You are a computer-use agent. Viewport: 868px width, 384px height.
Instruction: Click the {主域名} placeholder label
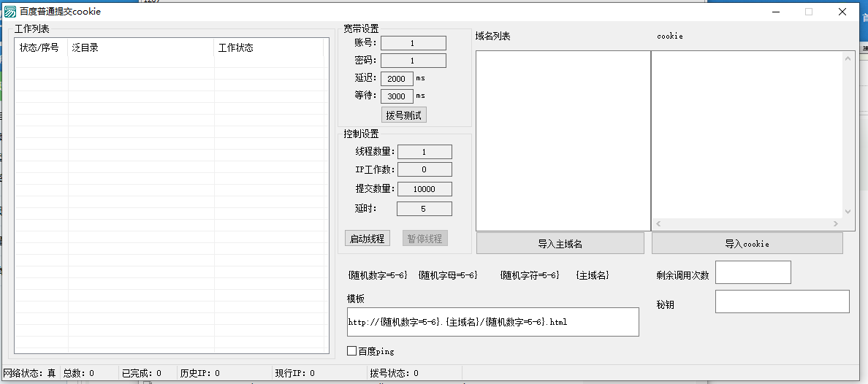(x=593, y=275)
